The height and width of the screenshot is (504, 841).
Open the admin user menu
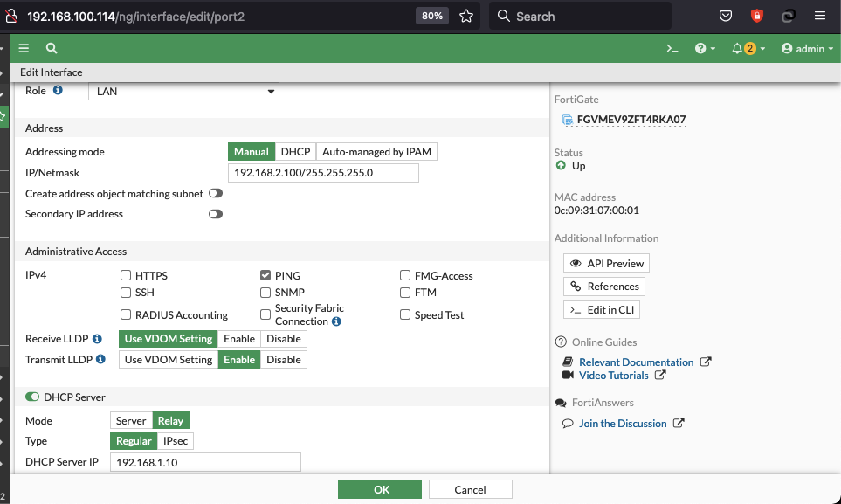(x=807, y=48)
